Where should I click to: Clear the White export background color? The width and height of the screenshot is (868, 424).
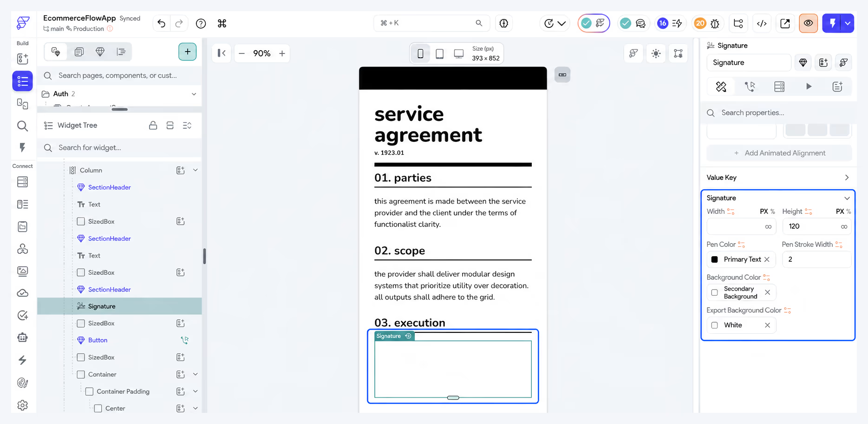click(x=767, y=325)
